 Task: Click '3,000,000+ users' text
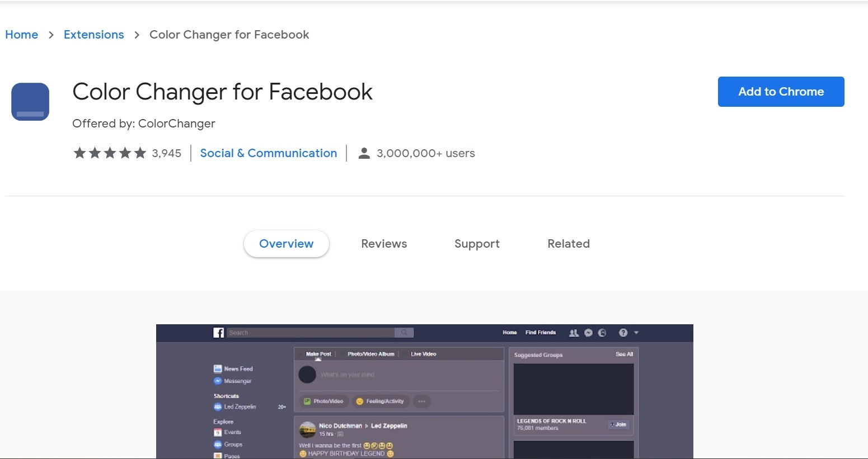[426, 153]
